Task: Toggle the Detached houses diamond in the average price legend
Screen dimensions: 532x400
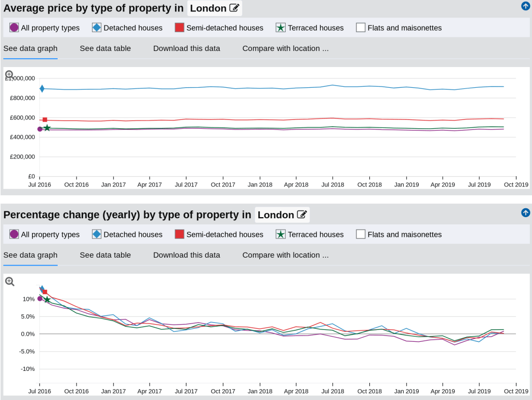Action: pyautogui.click(x=97, y=28)
